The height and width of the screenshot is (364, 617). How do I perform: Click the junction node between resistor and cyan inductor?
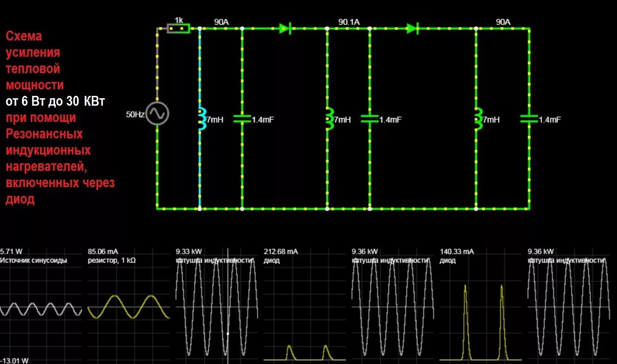(x=199, y=28)
